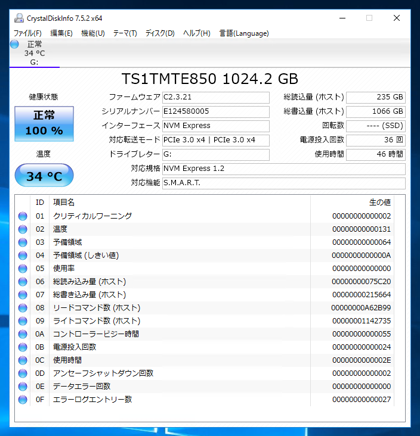The width and height of the screenshot is (420, 436).
Task: Click the ID column header
Action: point(40,202)
